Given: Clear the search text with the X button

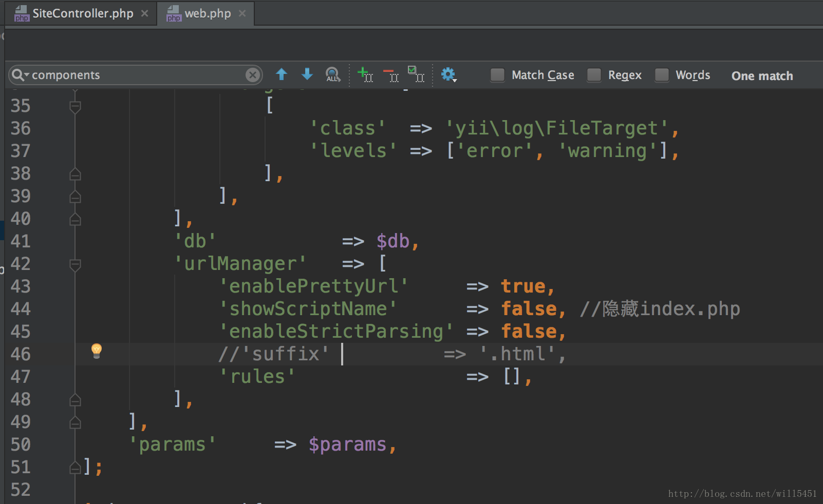Looking at the screenshot, I should click(252, 75).
